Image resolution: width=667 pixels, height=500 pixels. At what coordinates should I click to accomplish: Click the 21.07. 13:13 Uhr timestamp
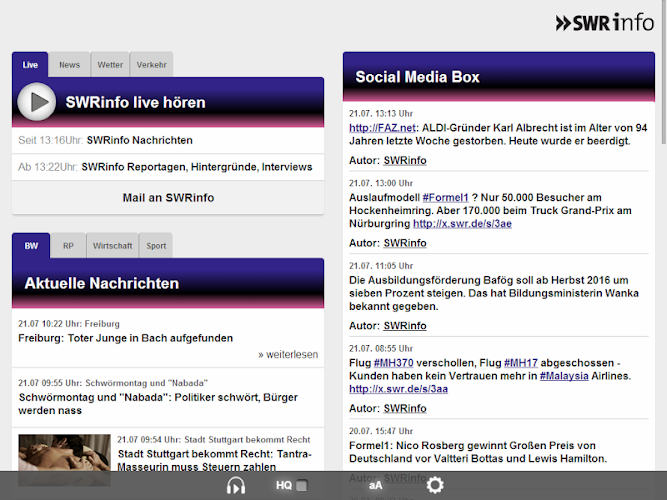(381, 113)
